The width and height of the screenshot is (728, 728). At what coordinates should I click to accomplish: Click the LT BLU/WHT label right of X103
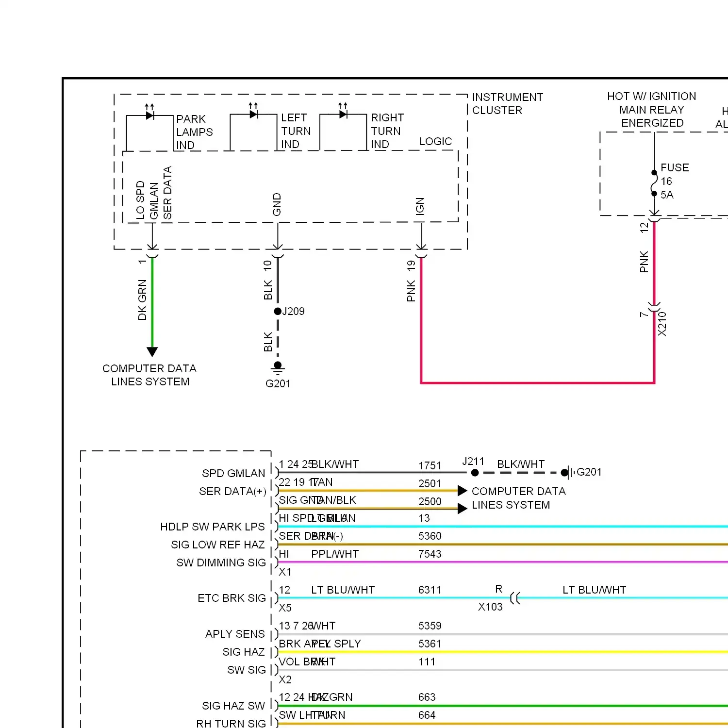pyautogui.click(x=595, y=590)
